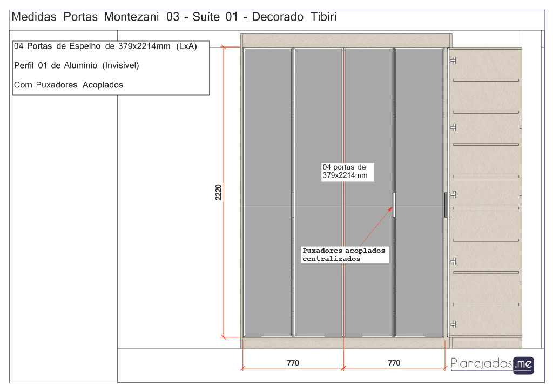Click the second hinge from the top
Viewport: 553px width, 392px height.
(453, 127)
